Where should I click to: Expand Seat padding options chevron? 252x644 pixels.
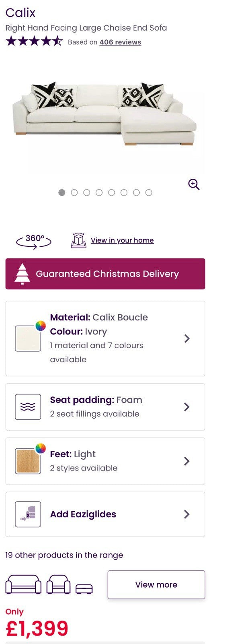pos(187,407)
